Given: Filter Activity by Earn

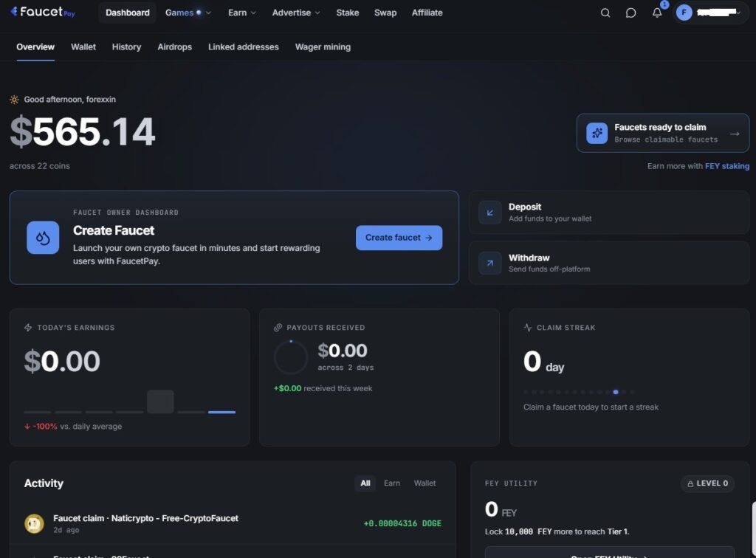Looking at the screenshot, I should pos(392,483).
